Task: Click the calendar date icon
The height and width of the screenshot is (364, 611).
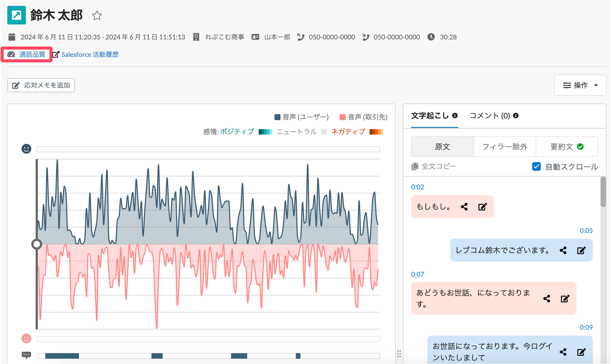Action: (x=12, y=37)
